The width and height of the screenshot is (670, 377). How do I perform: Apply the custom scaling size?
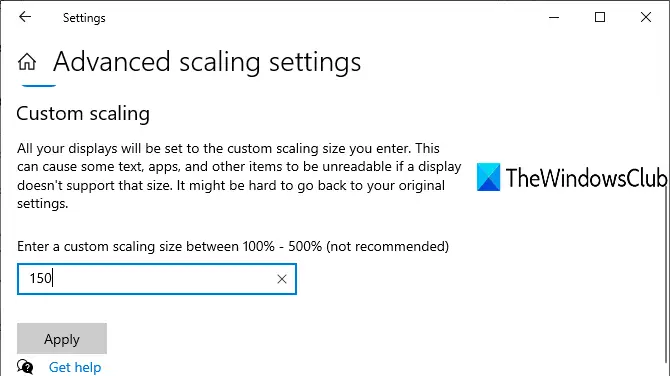[x=62, y=339]
